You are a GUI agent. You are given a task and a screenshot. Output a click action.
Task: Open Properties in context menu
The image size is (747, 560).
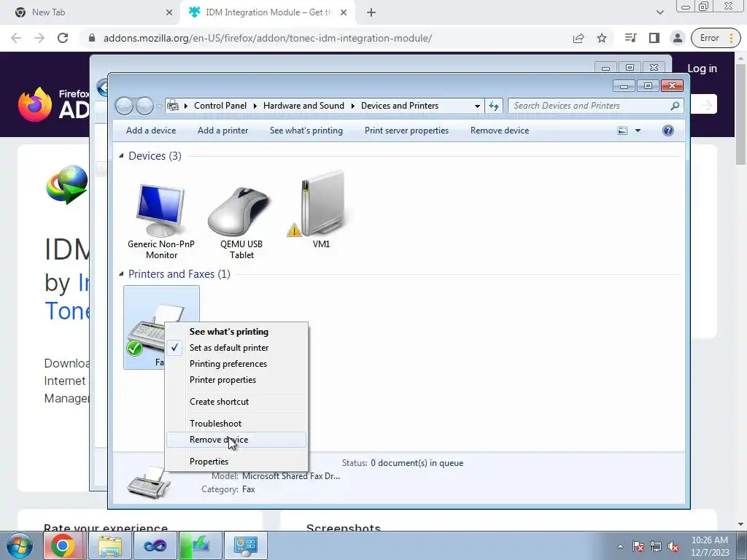click(x=236, y=462)
